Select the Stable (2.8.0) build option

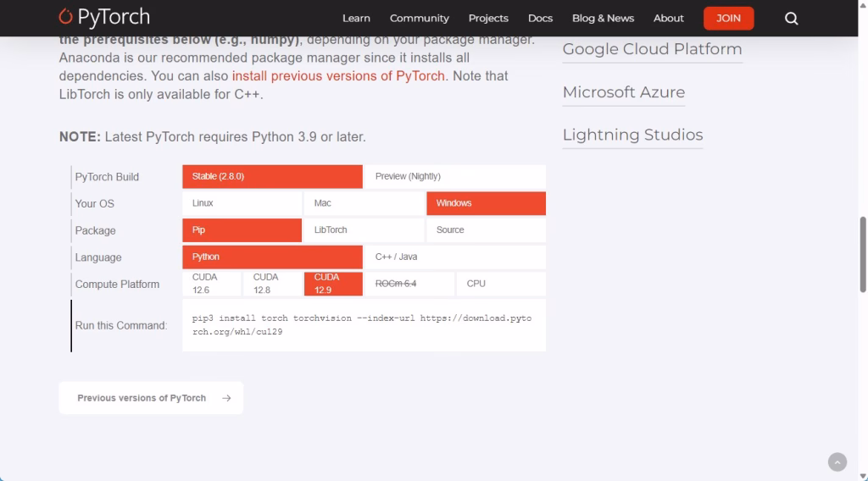pyautogui.click(x=272, y=176)
